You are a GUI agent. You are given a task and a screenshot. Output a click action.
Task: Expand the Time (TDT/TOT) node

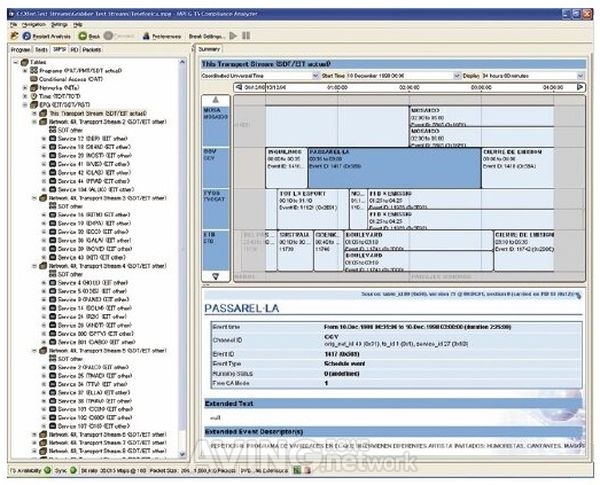(25, 96)
